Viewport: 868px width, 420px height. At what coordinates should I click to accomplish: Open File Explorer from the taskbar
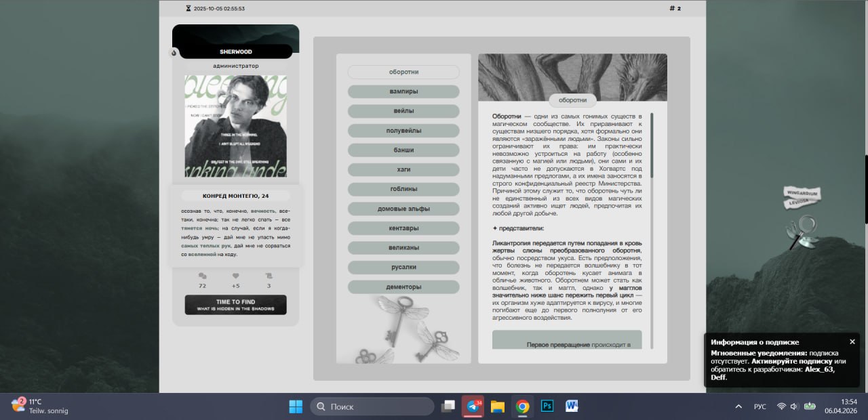pyautogui.click(x=498, y=406)
